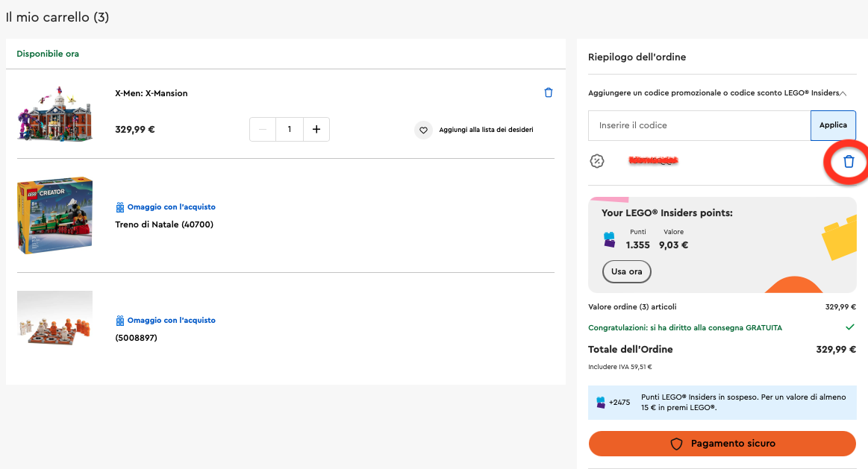Open the X-Mansion product thumbnail
The height and width of the screenshot is (469, 868).
pos(54,114)
